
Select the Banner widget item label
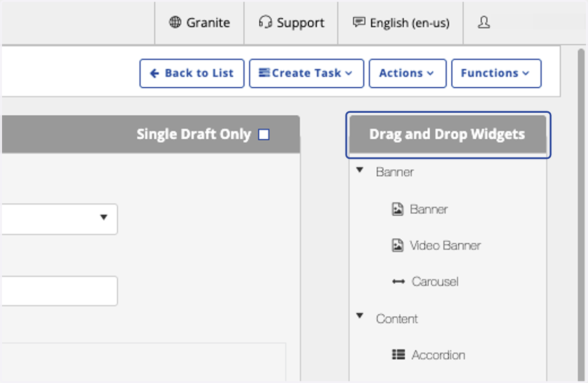(x=429, y=209)
